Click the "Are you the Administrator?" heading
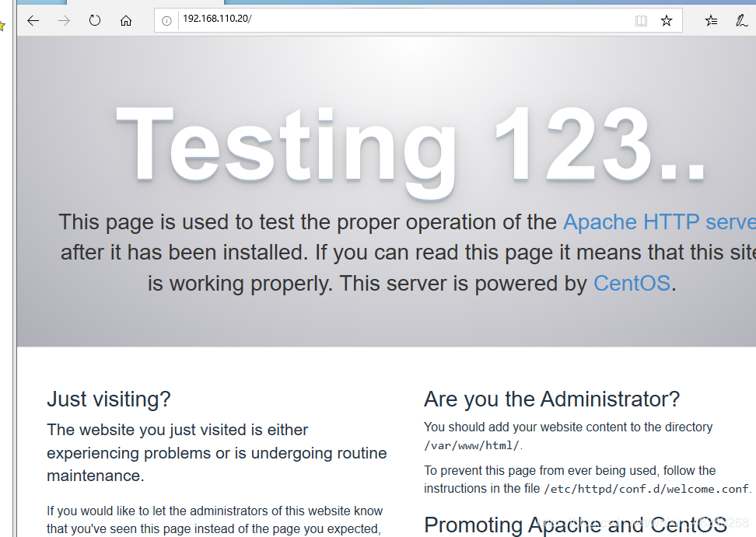756x537 pixels. click(x=551, y=399)
